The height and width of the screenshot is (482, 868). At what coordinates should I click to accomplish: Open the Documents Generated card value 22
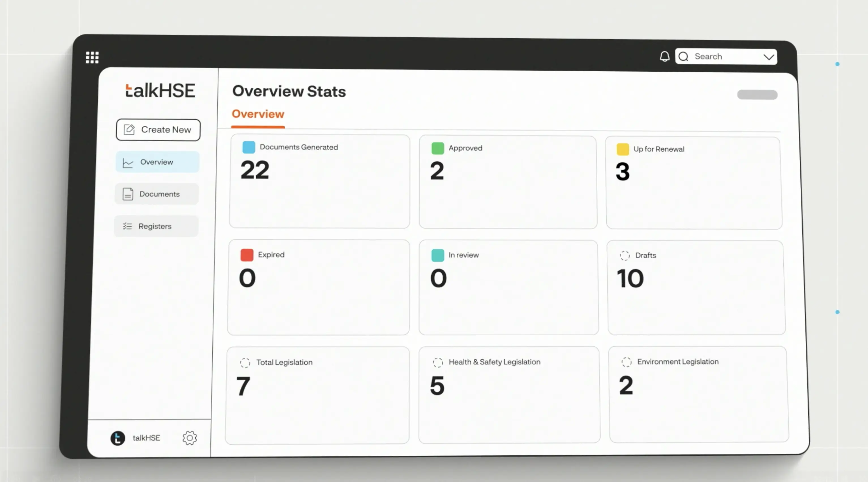click(255, 170)
